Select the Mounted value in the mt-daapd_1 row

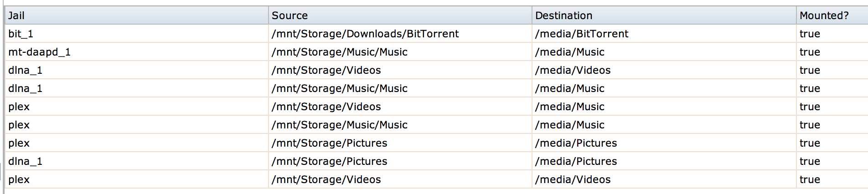[x=810, y=52]
